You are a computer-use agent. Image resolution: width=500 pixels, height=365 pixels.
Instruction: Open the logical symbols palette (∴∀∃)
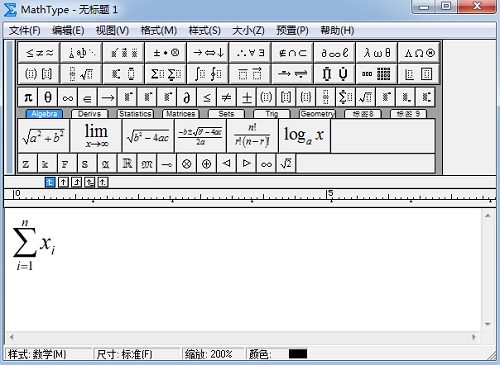250,53
